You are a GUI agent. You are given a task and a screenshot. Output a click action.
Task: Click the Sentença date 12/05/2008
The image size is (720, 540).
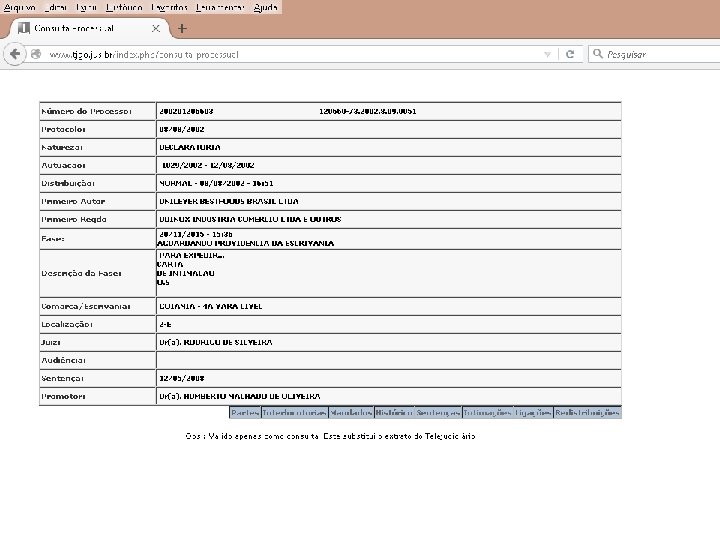point(182,378)
